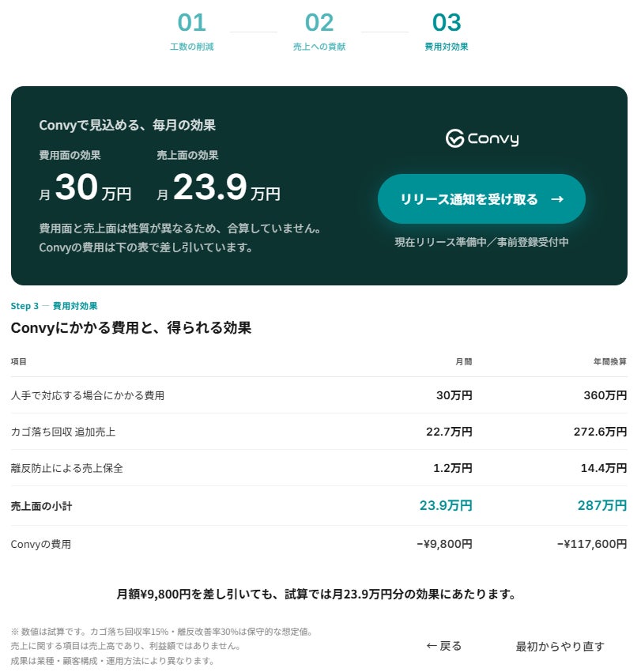Click the 年間換算 column header
Viewport: 641px width, 672px height.
pyautogui.click(x=609, y=362)
